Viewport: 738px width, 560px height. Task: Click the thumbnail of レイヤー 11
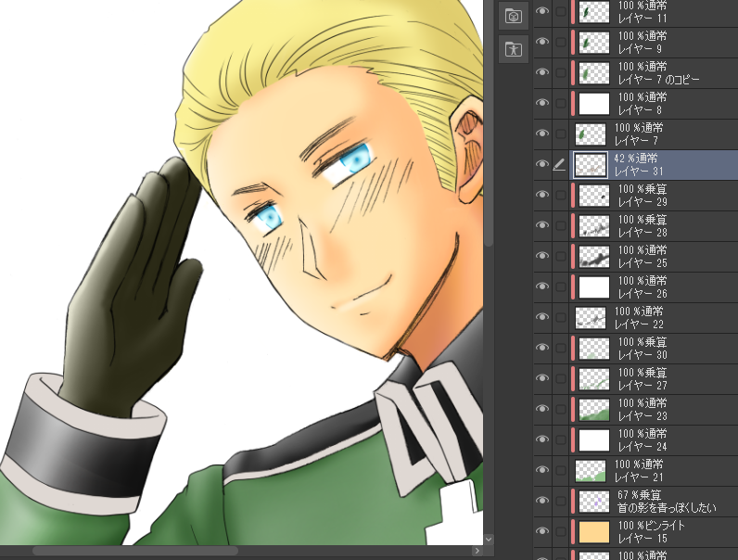click(x=594, y=12)
